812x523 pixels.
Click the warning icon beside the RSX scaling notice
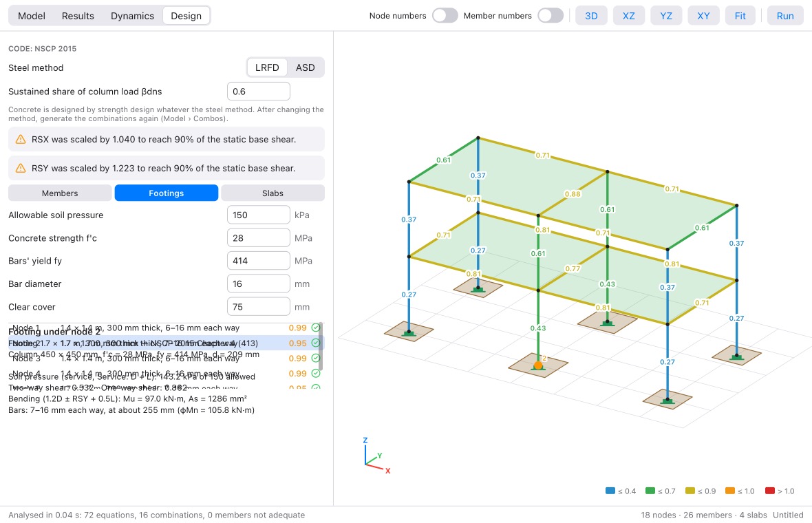(20, 139)
